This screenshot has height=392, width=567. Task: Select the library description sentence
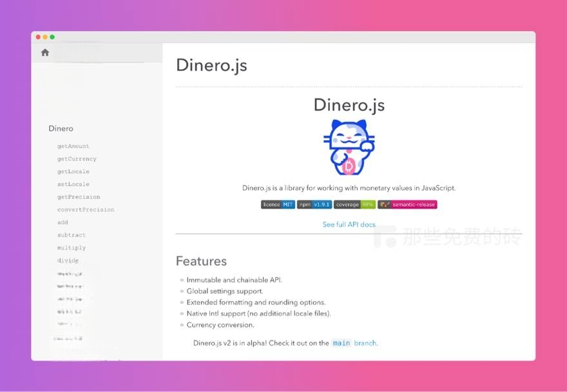[349, 188]
